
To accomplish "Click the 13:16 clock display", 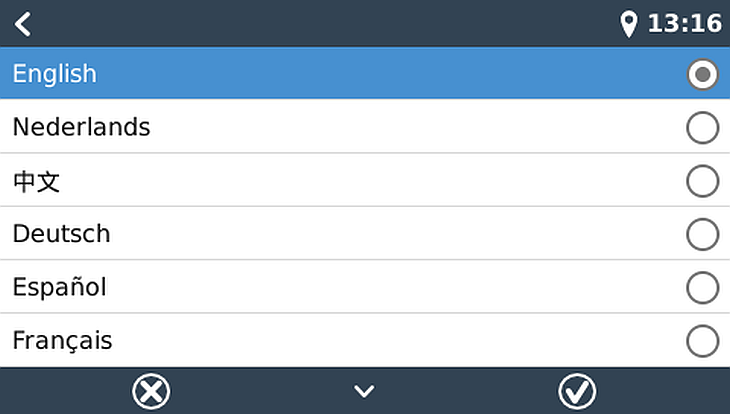I will pos(685,23).
